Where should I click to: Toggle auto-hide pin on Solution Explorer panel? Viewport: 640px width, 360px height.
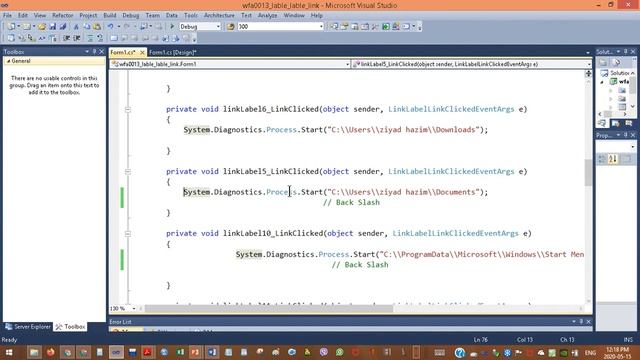[625, 52]
